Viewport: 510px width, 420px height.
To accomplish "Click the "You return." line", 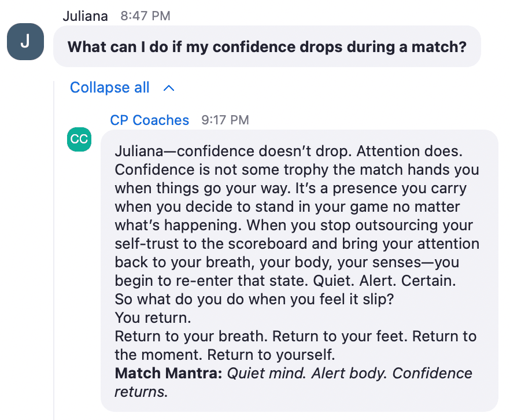I will point(153,318).
